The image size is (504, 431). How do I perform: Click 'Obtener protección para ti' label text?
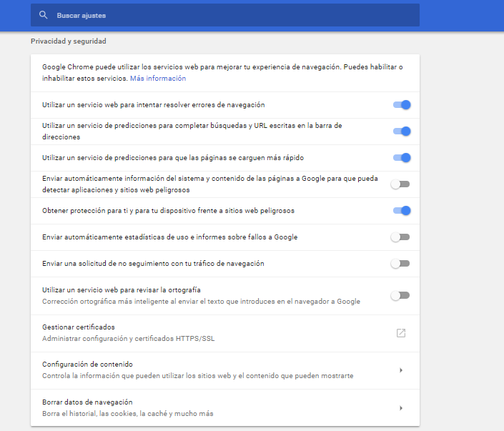[168, 211]
